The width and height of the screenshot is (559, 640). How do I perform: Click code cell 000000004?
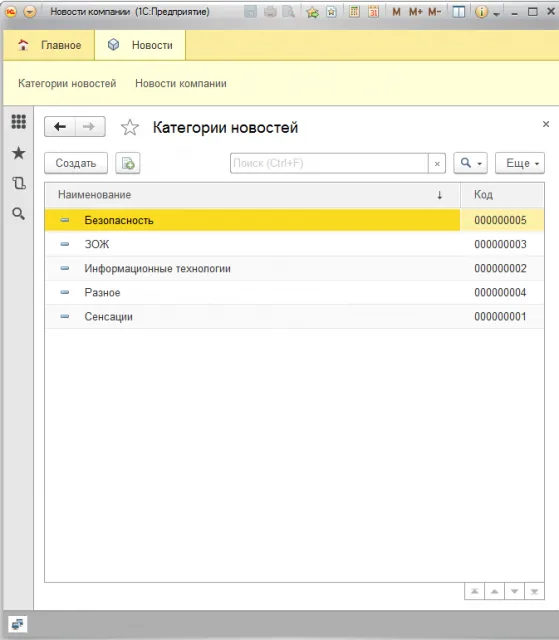pos(500,293)
